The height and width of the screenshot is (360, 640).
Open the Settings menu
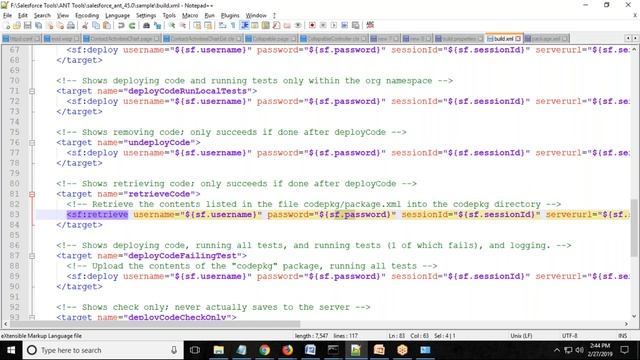tap(146, 16)
